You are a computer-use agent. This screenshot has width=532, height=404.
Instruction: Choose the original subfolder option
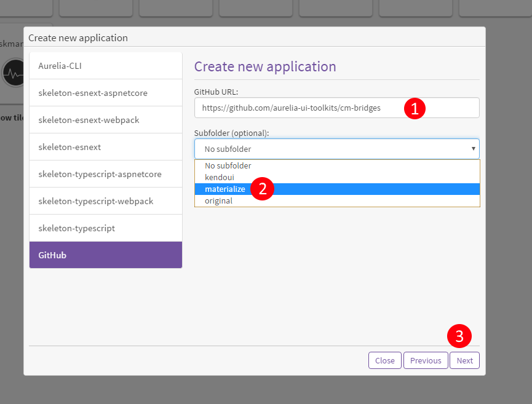(219, 201)
